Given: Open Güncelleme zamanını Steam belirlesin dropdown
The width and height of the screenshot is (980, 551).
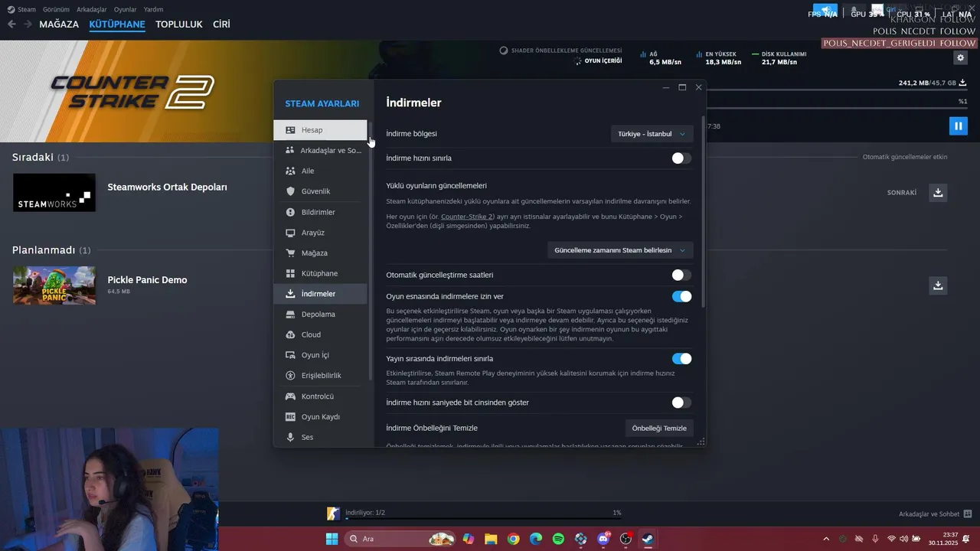Looking at the screenshot, I should point(620,250).
